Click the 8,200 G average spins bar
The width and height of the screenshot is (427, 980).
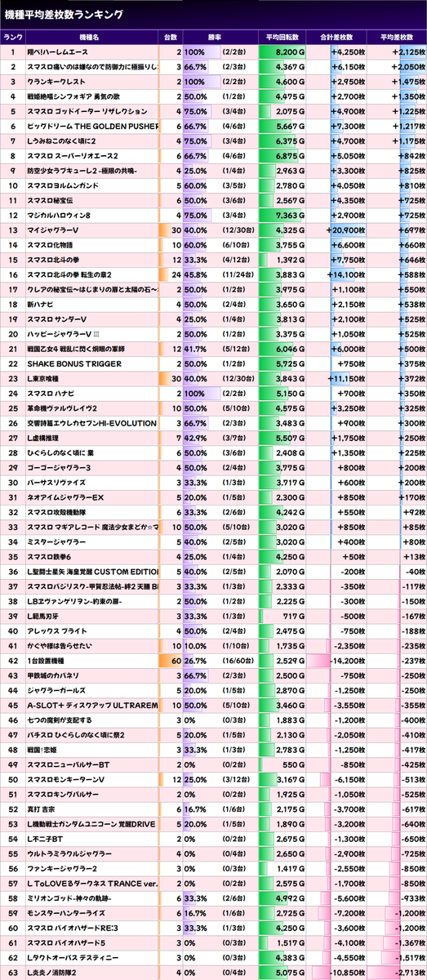click(282, 52)
